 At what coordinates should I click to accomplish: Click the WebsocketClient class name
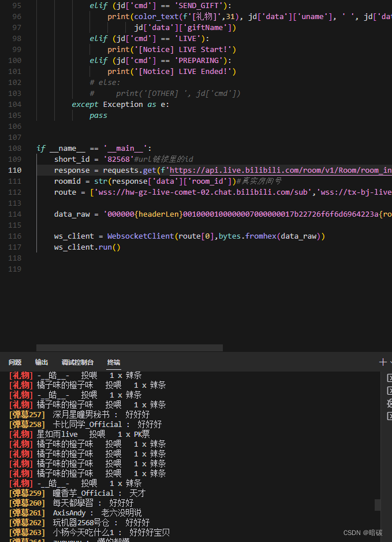[x=141, y=236]
